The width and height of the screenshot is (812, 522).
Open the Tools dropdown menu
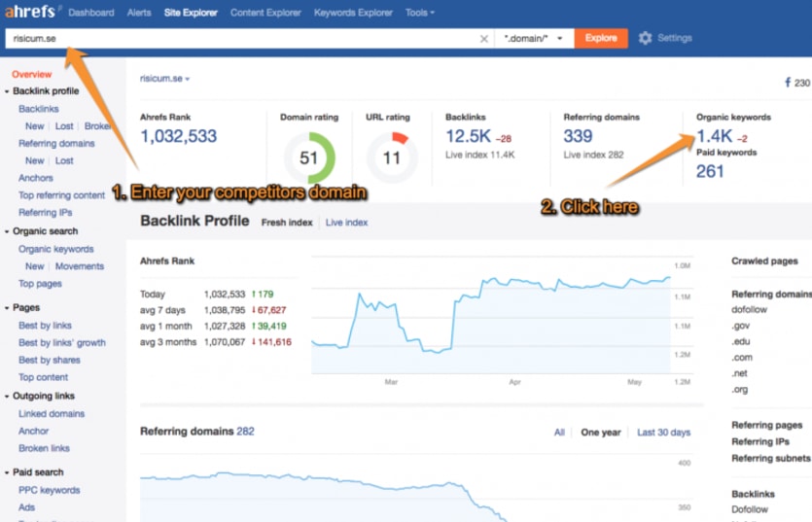click(x=420, y=13)
